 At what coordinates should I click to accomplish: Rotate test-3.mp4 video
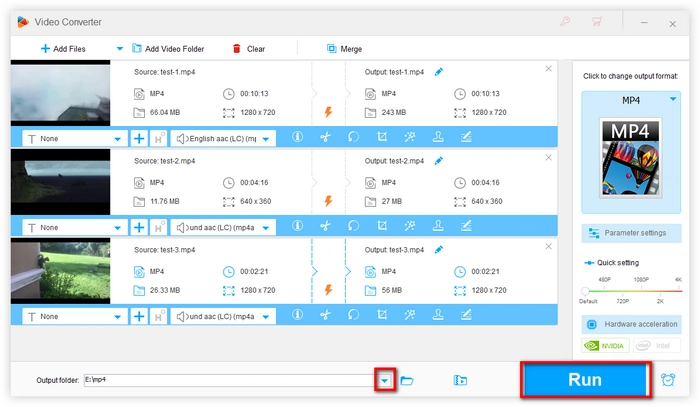click(353, 315)
